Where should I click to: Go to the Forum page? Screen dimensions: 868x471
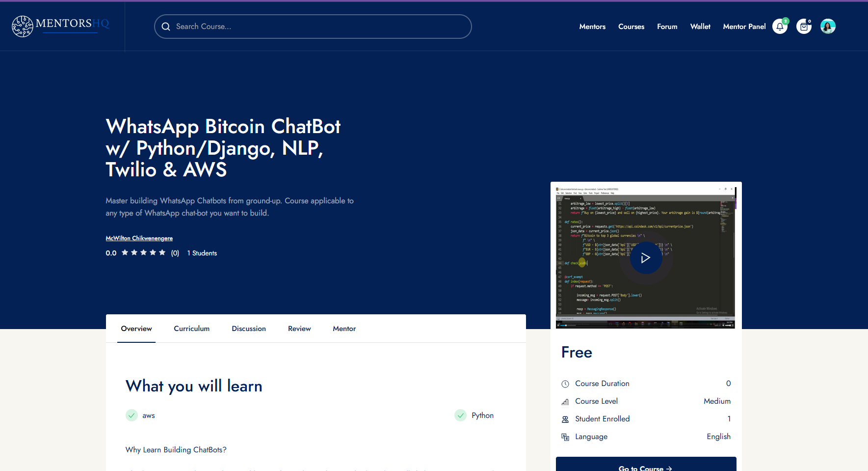click(x=667, y=27)
